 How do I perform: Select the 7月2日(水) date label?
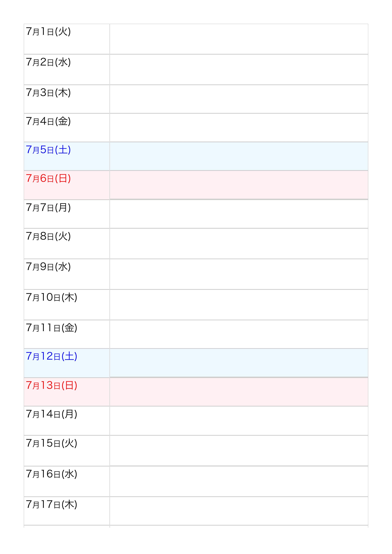(x=48, y=62)
